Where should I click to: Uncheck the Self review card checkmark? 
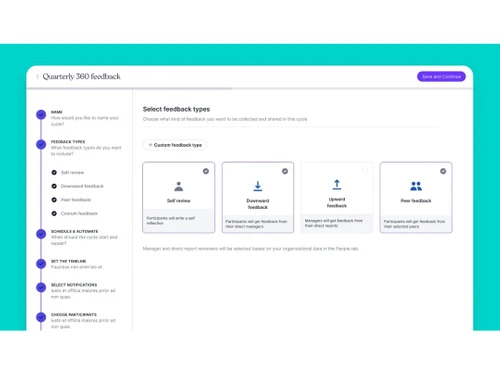(206, 171)
